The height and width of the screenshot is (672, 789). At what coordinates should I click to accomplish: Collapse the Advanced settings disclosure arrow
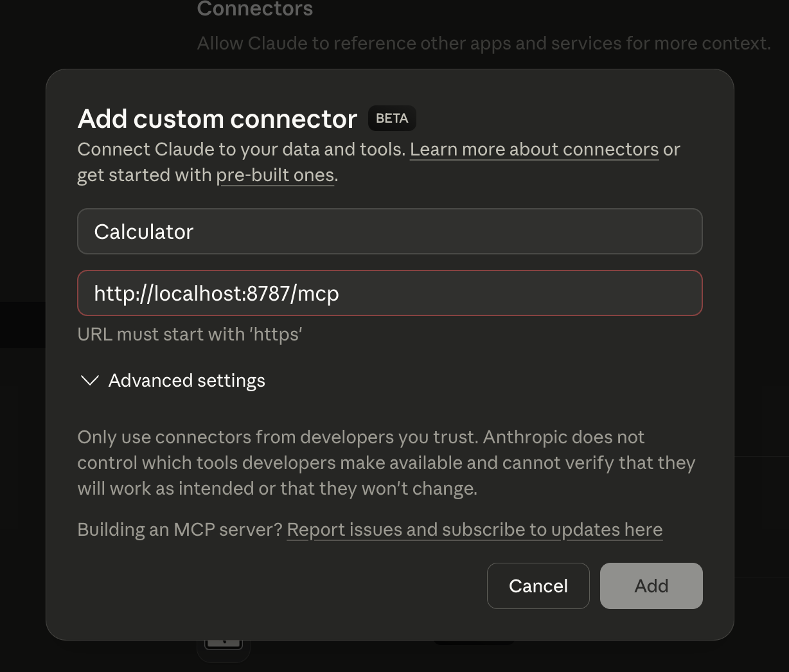coord(90,380)
